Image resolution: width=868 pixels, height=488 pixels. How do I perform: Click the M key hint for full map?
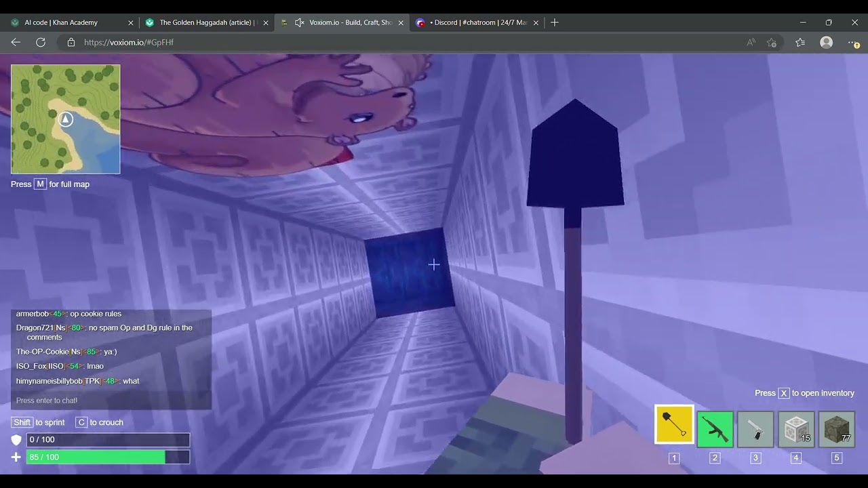(41, 184)
